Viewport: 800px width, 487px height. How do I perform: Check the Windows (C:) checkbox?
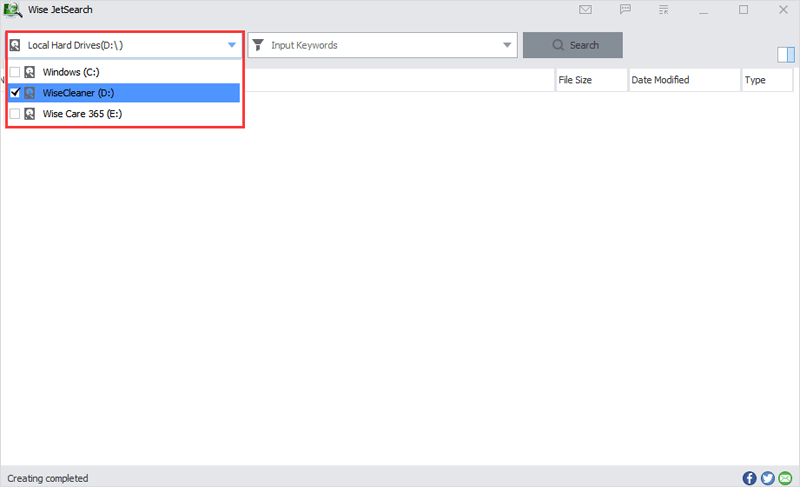15,72
